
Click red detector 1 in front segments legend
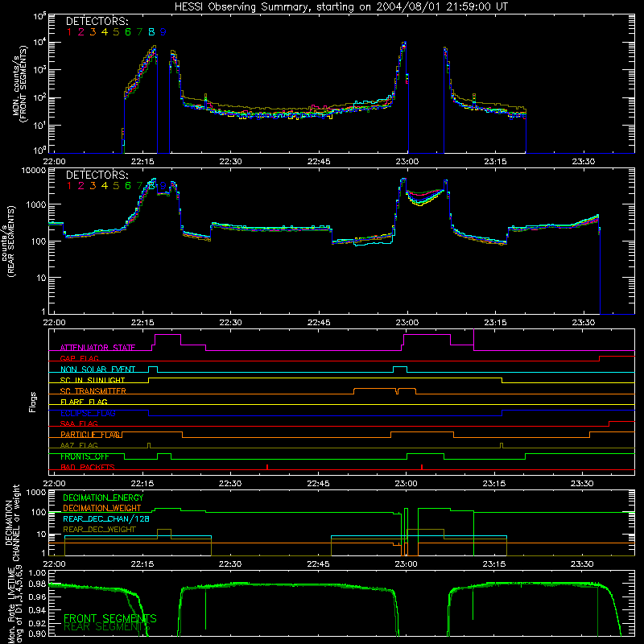click(69, 32)
